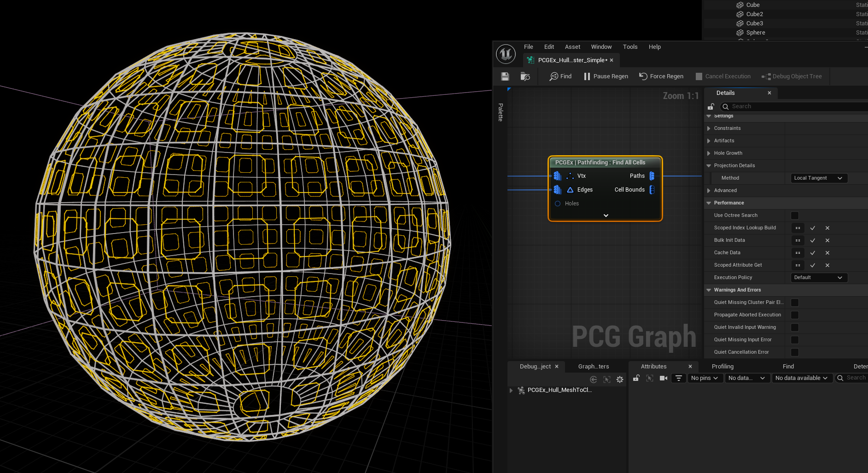868x473 pixels.
Task: Click the filter icon in the Attributes panel
Action: click(679, 378)
